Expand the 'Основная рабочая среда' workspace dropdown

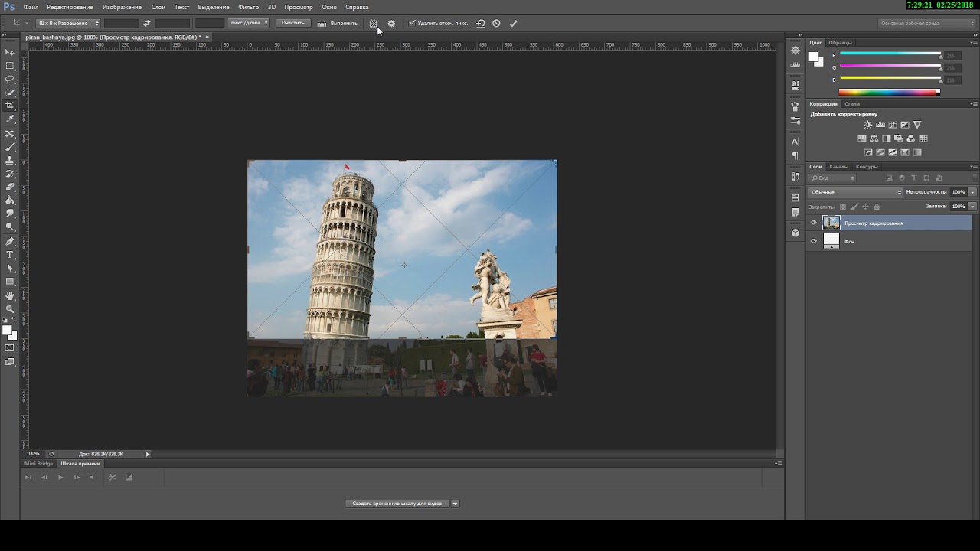pyautogui.click(x=927, y=23)
